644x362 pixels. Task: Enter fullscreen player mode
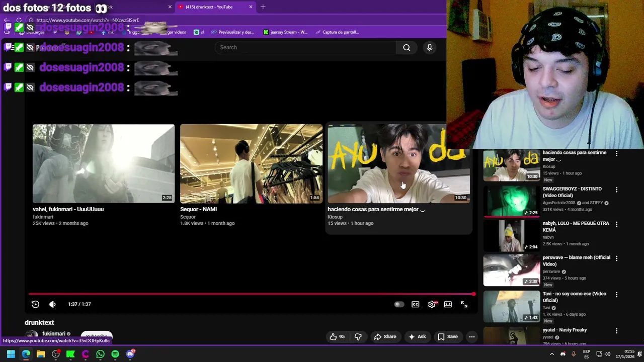tap(464, 304)
